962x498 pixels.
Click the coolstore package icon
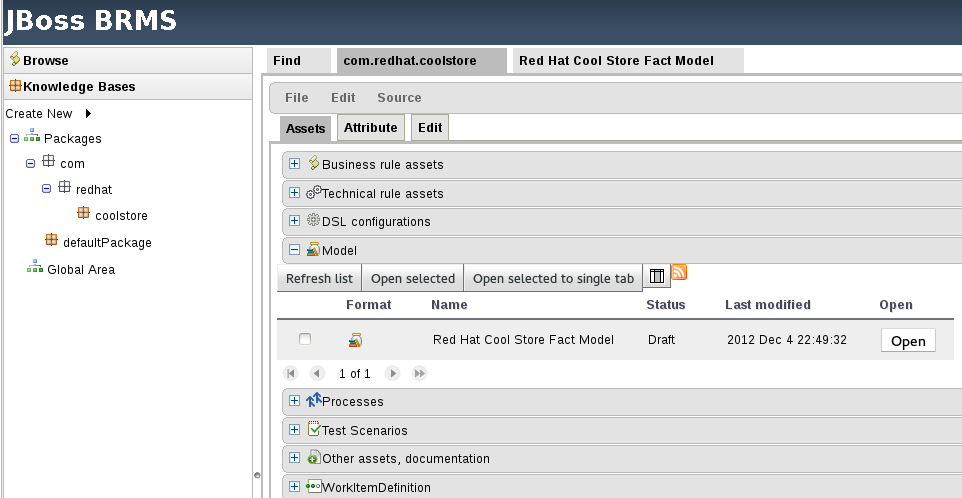[83, 213]
